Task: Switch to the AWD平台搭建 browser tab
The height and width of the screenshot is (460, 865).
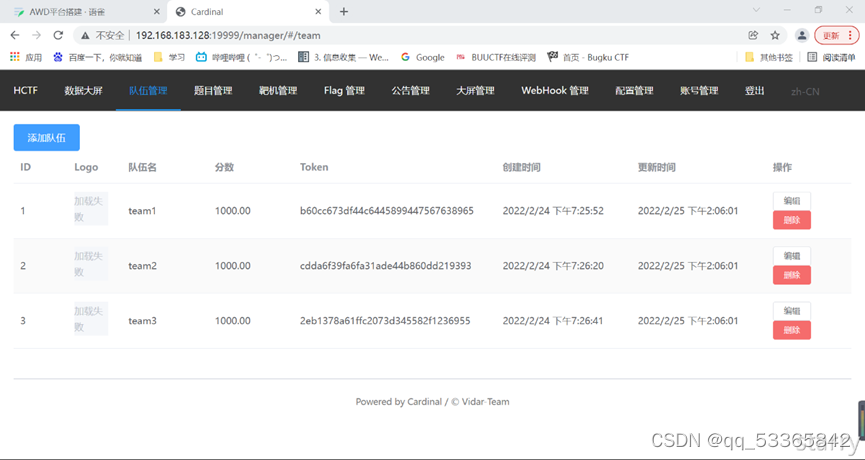Action: 84,12
